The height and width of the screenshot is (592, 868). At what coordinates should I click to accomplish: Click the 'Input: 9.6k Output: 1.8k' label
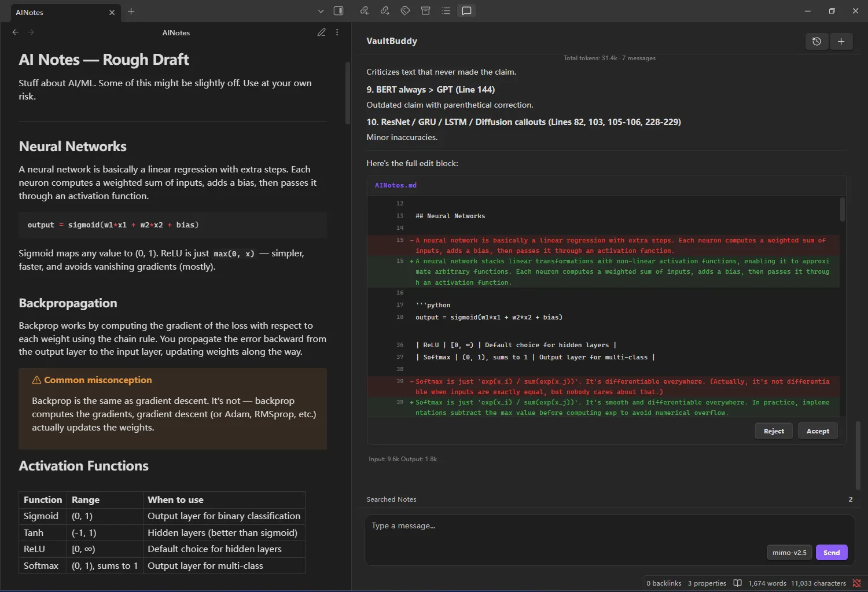403,459
